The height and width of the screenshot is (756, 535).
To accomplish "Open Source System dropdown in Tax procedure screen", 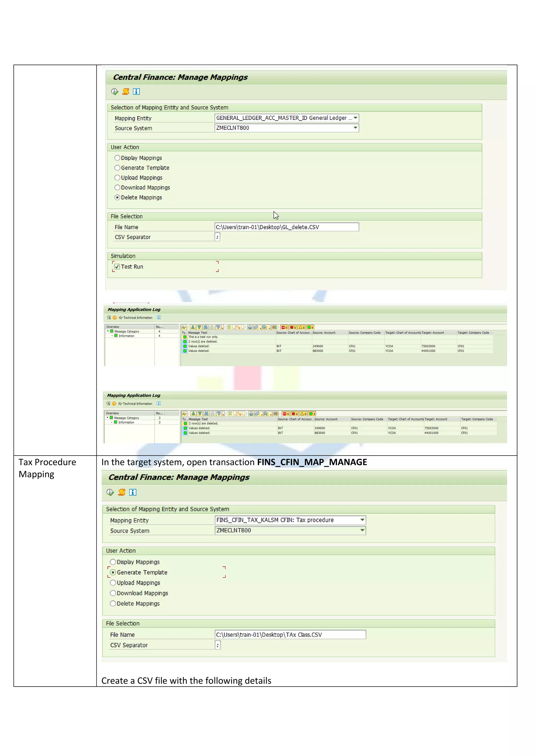I will tap(362, 530).
